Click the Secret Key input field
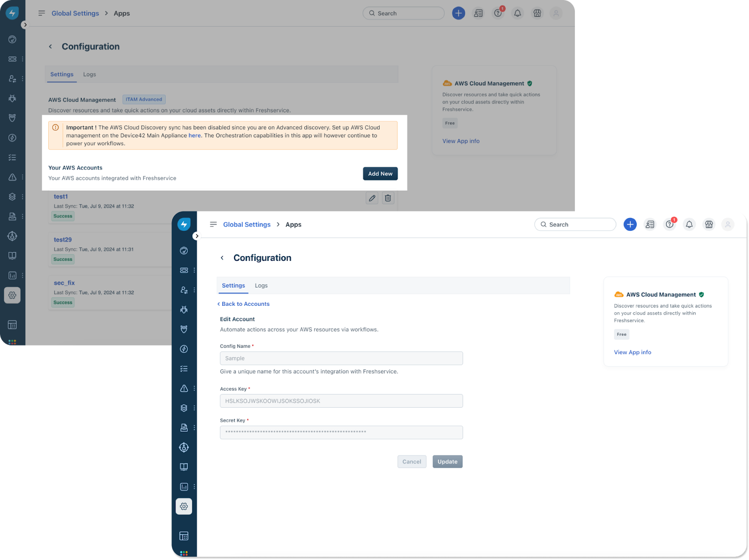The image size is (749, 560). [x=341, y=432]
